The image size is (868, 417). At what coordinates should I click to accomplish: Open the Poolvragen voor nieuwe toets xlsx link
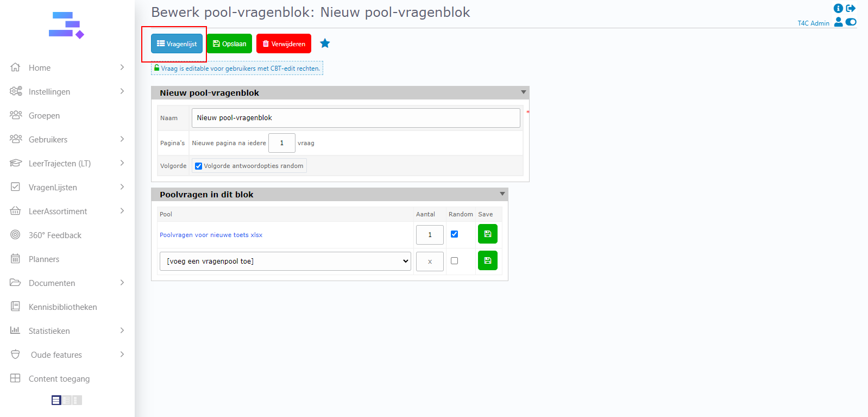click(x=211, y=235)
